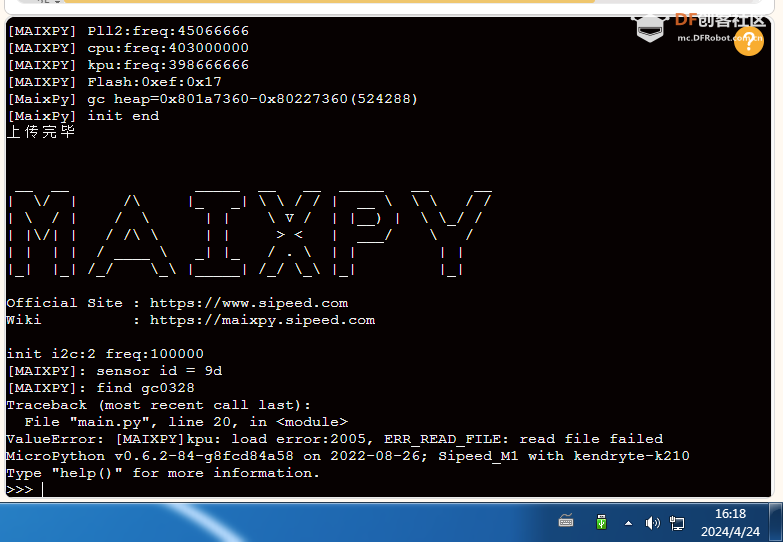Click the 'Pll2:freq:45066666' log line
Viewport: 783px width, 542px height.
coord(128,31)
